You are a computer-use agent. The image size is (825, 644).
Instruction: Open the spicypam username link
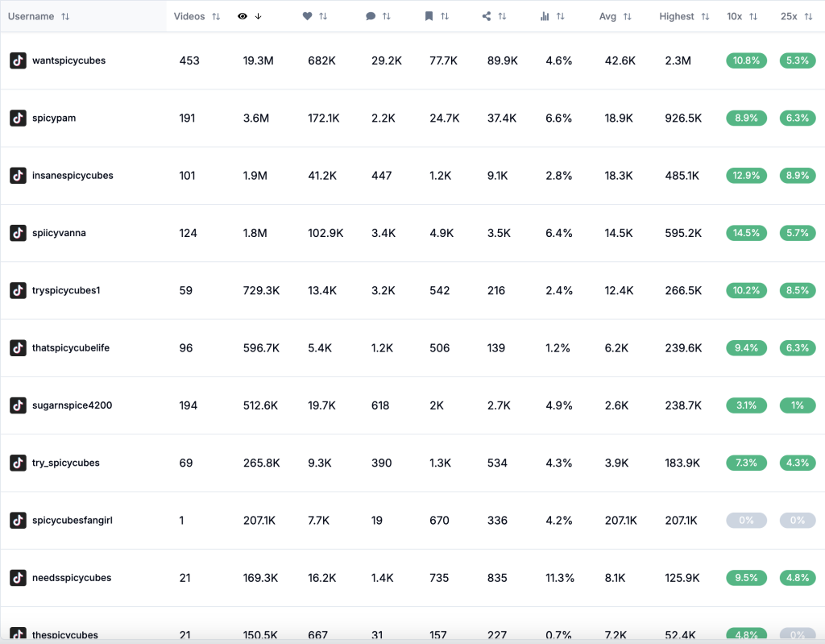pyautogui.click(x=54, y=118)
